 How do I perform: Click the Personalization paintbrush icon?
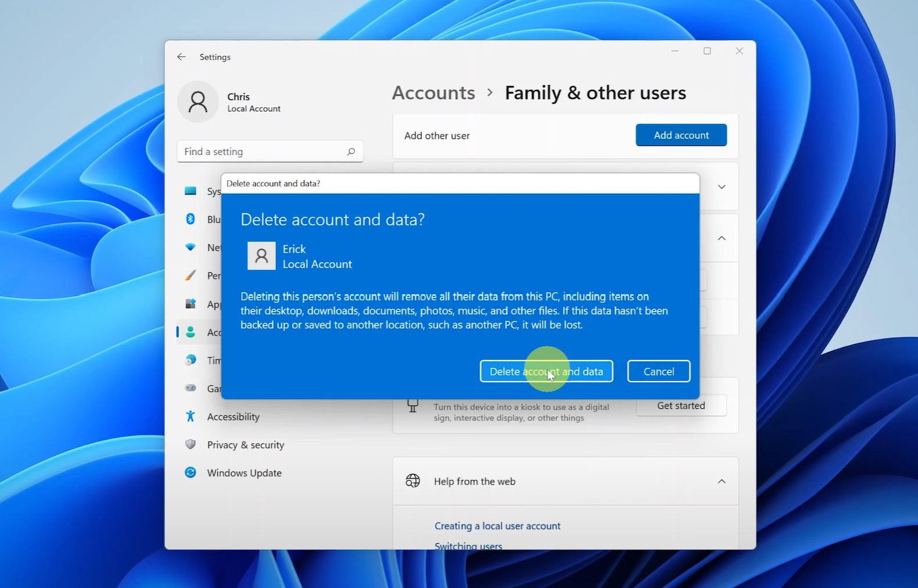(x=191, y=275)
